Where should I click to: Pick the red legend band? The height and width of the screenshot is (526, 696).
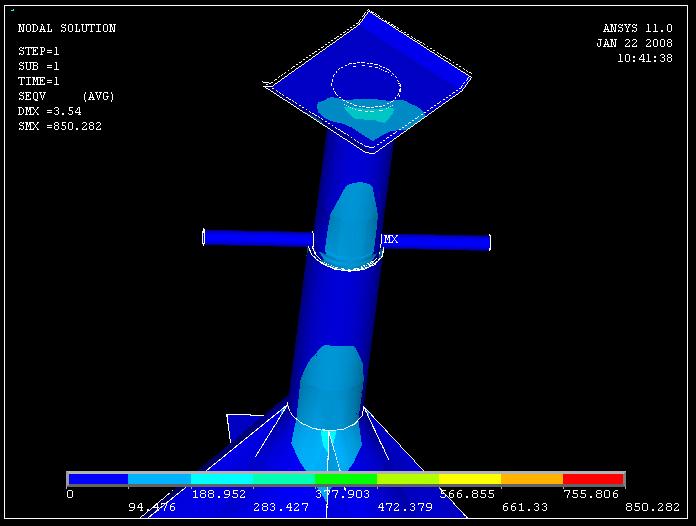593,479
